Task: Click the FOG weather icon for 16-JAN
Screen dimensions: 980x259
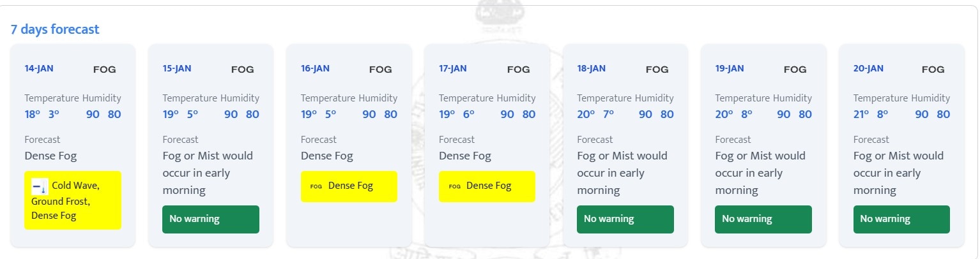Action: tap(381, 70)
